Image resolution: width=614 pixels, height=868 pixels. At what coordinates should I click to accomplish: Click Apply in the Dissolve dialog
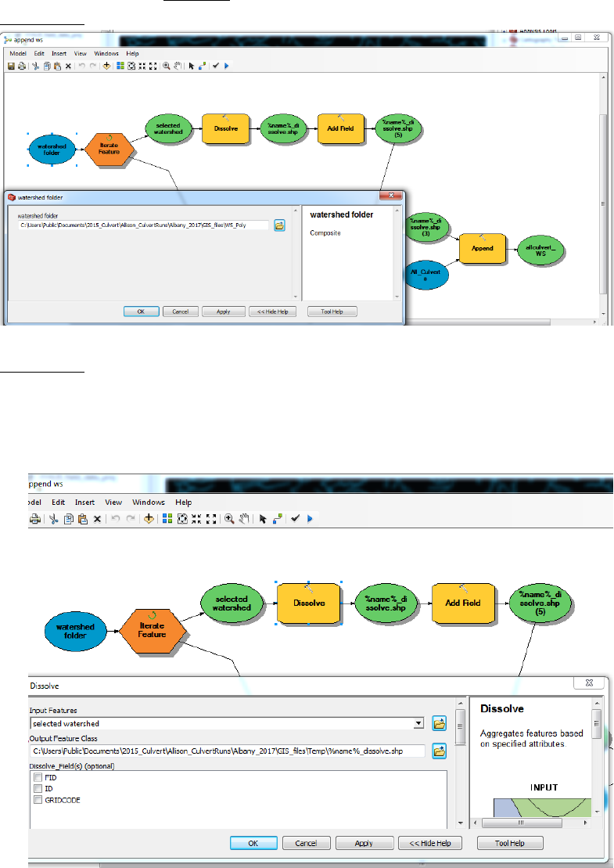point(364,843)
